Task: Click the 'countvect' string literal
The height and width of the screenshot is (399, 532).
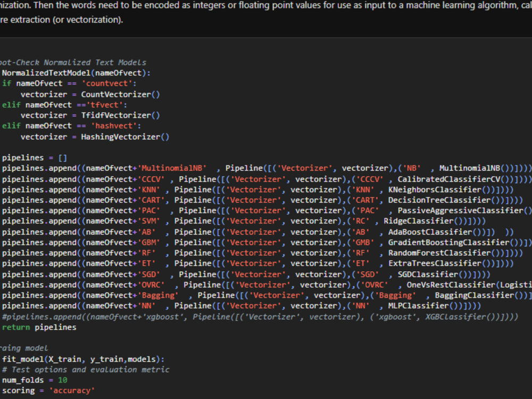Action: pos(107,84)
